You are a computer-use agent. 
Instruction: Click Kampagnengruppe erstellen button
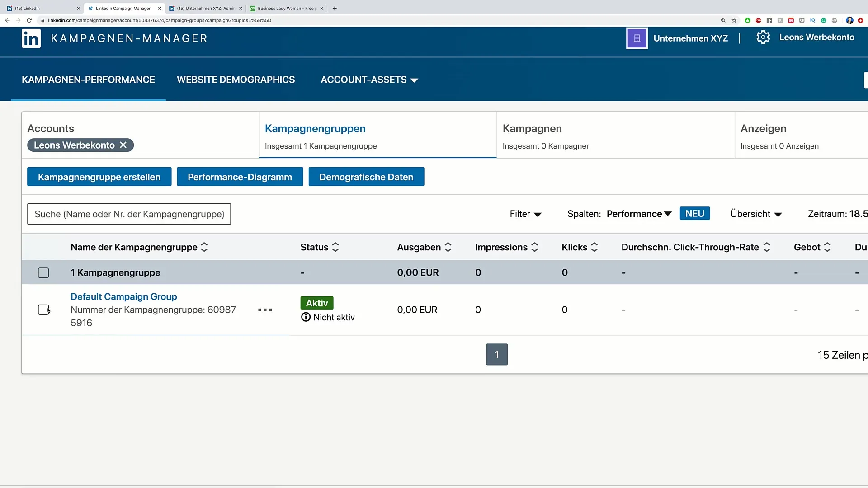99,177
